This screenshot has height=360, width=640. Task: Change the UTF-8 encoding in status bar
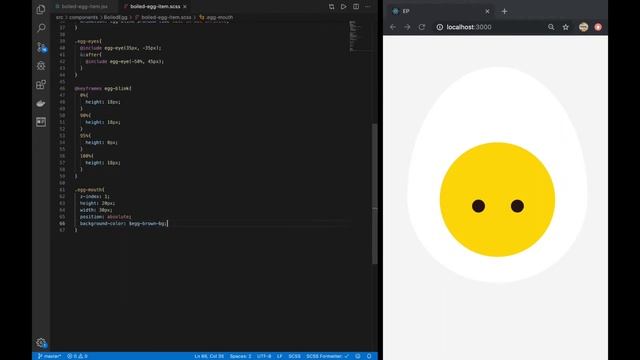tap(264, 356)
